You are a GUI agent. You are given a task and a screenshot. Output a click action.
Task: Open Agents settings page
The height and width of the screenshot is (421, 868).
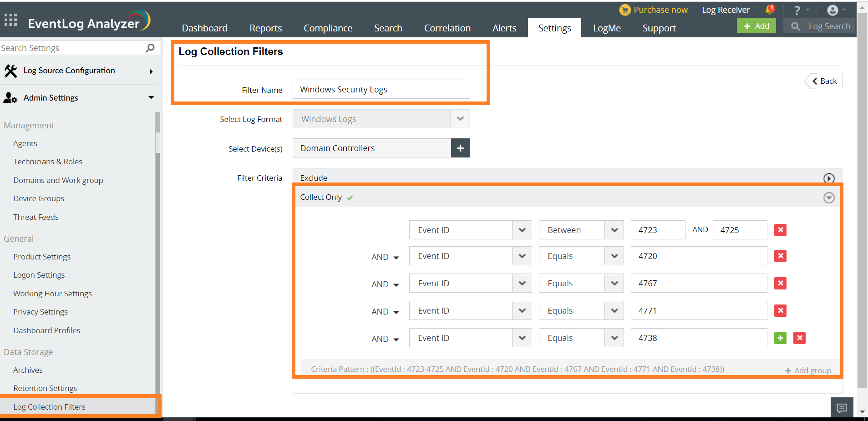click(x=25, y=143)
